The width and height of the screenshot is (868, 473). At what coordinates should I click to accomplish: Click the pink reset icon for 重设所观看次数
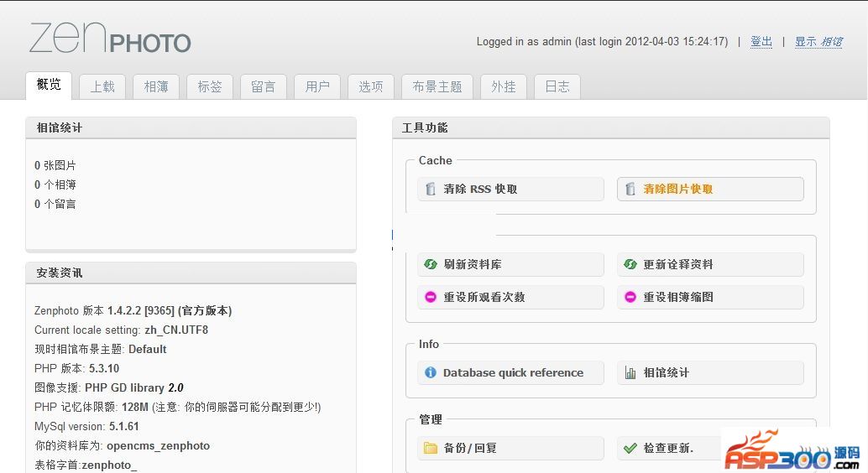[x=431, y=297]
